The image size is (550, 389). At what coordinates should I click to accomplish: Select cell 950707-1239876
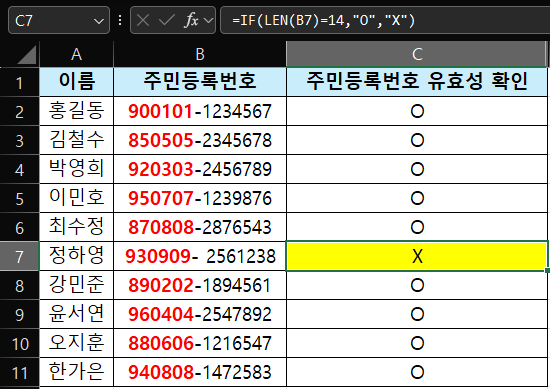(x=200, y=198)
